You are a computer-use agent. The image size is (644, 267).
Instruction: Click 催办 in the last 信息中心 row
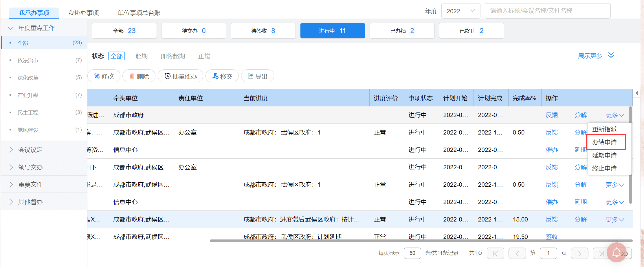click(x=552, y=202)
